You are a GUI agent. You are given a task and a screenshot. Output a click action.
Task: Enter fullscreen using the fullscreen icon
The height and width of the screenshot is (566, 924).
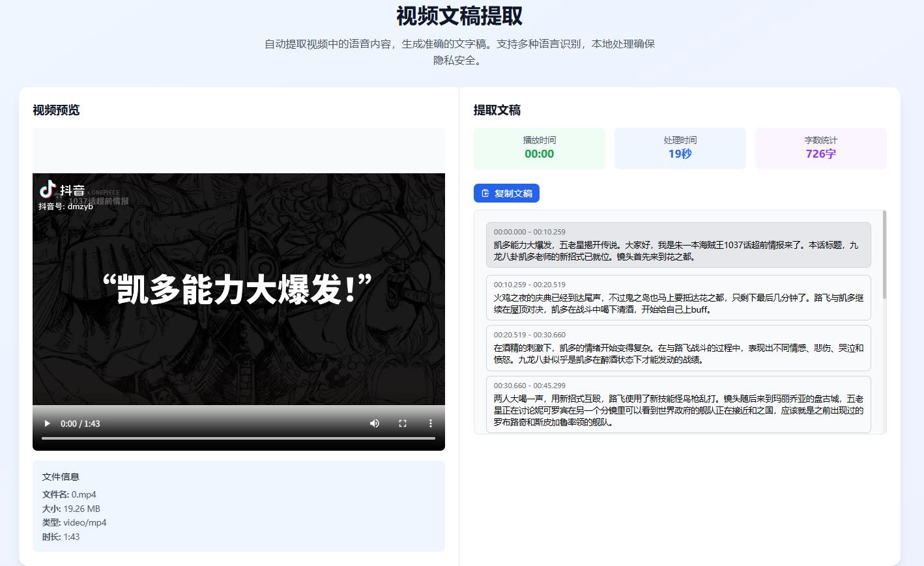click(x=403, y=423)
